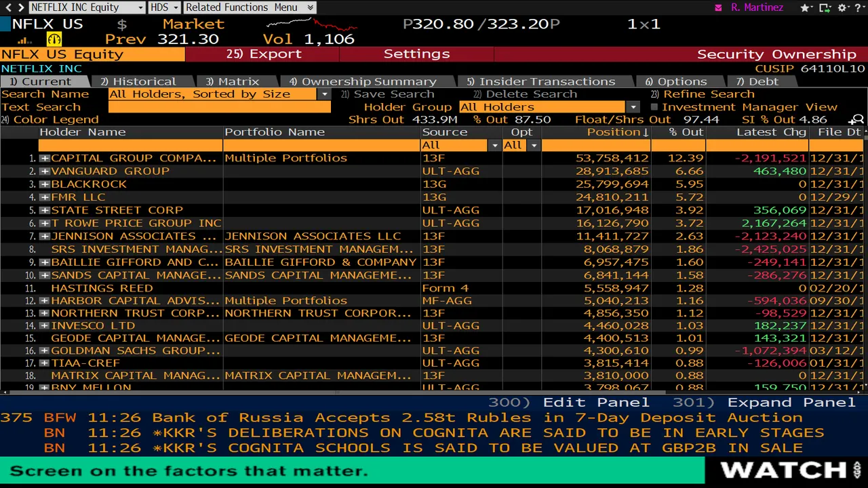868x488 pixels.
Task: Click Refine Search
Action: (703, 94)
